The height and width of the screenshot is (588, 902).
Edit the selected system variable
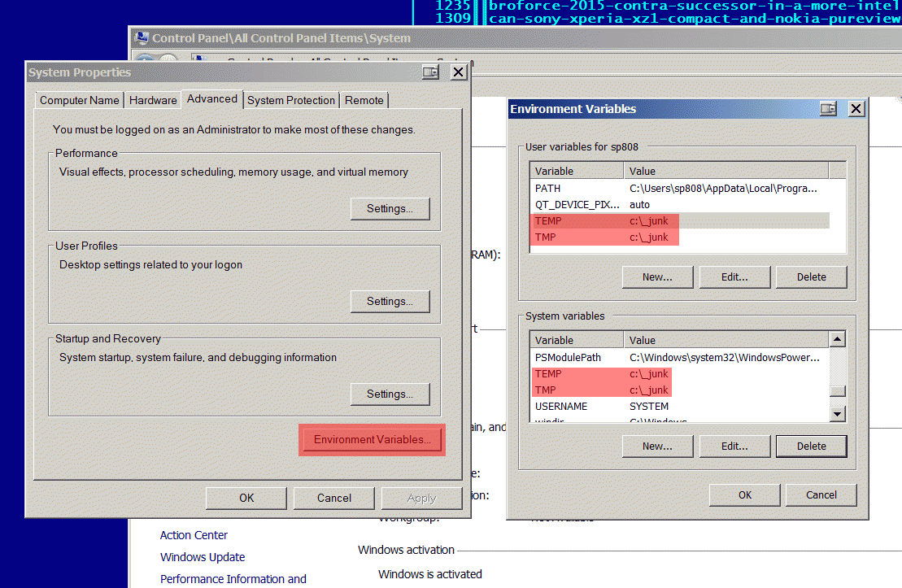tap(734, 446)
